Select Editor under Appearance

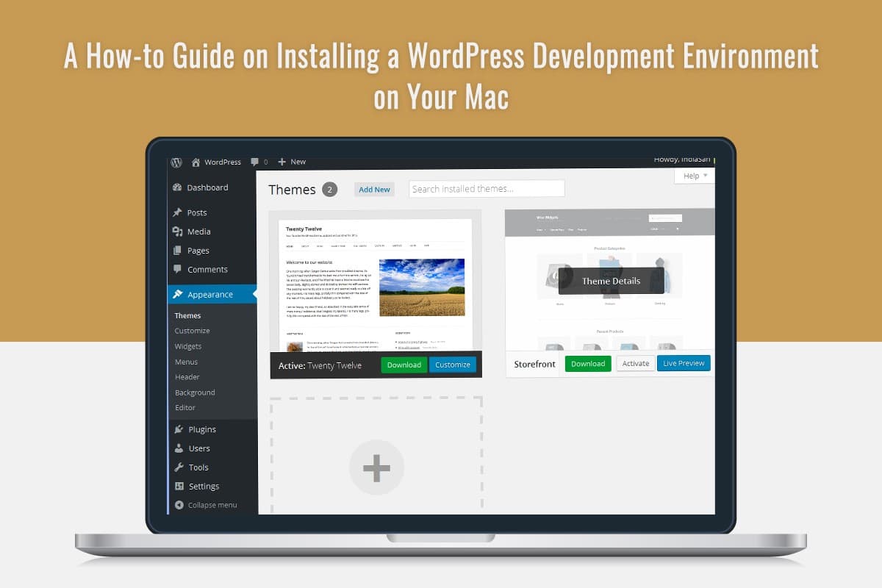coord(185,407)
